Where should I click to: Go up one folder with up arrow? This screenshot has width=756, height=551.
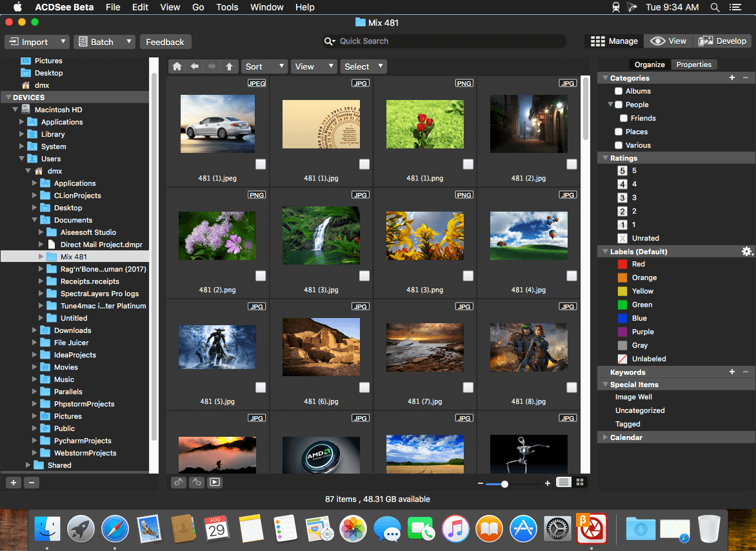tap(229, 66)
